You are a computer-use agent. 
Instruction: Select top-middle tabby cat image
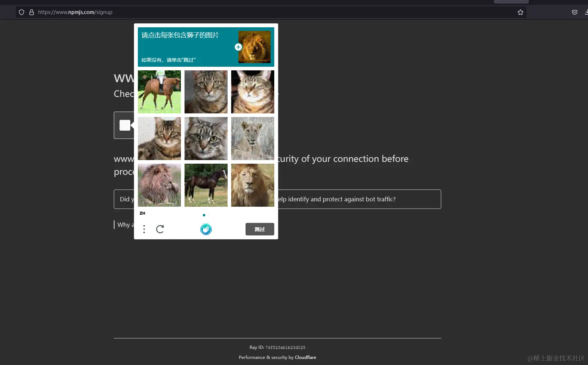206,92
